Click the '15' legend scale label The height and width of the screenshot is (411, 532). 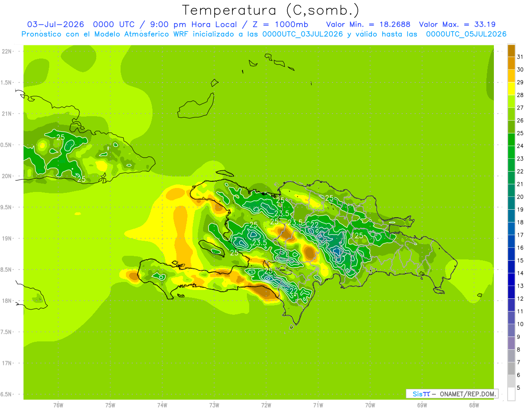pyautogui.click(x=520, y=260)
